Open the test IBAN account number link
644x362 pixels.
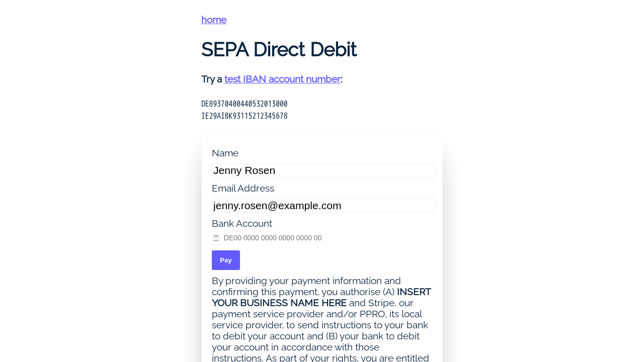(x=282, y=79)
